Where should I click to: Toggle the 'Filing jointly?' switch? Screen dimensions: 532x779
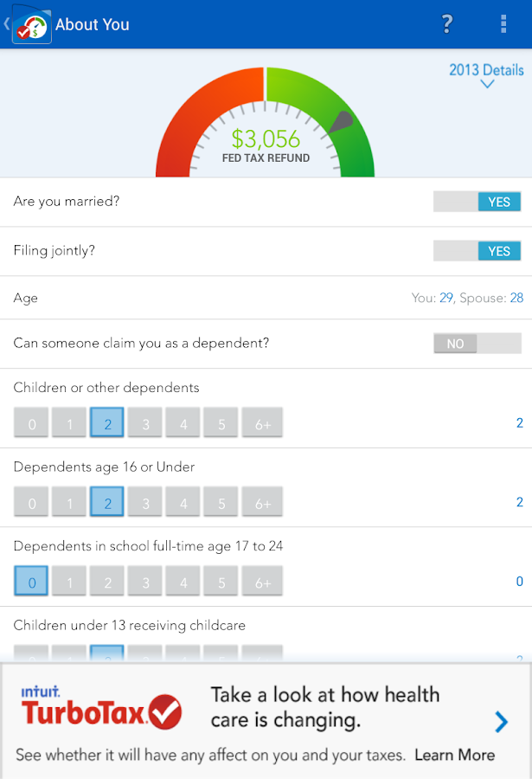(x=478, y=251)
